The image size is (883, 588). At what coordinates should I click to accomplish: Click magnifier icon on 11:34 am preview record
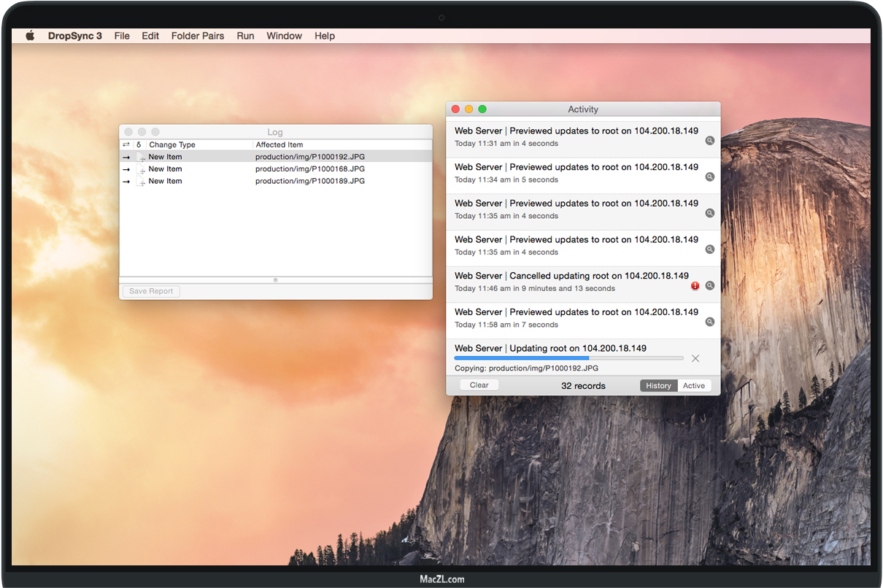[709, 177]
